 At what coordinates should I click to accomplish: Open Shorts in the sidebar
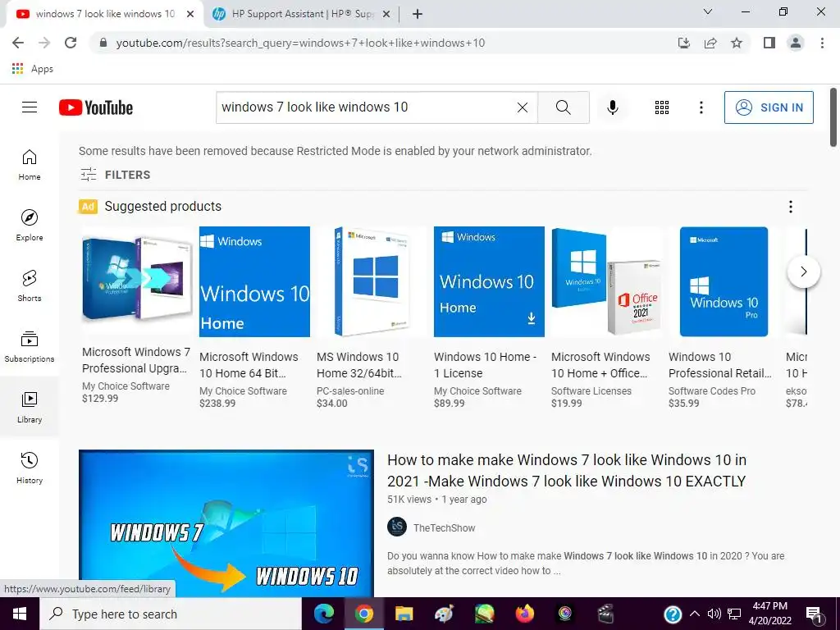[30, 285]
